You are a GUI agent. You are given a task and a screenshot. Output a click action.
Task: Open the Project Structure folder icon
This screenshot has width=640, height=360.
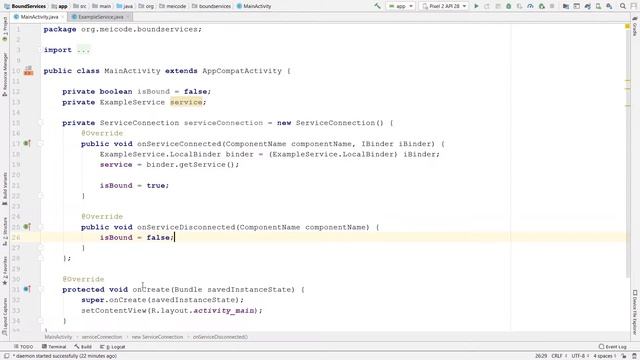566,6
